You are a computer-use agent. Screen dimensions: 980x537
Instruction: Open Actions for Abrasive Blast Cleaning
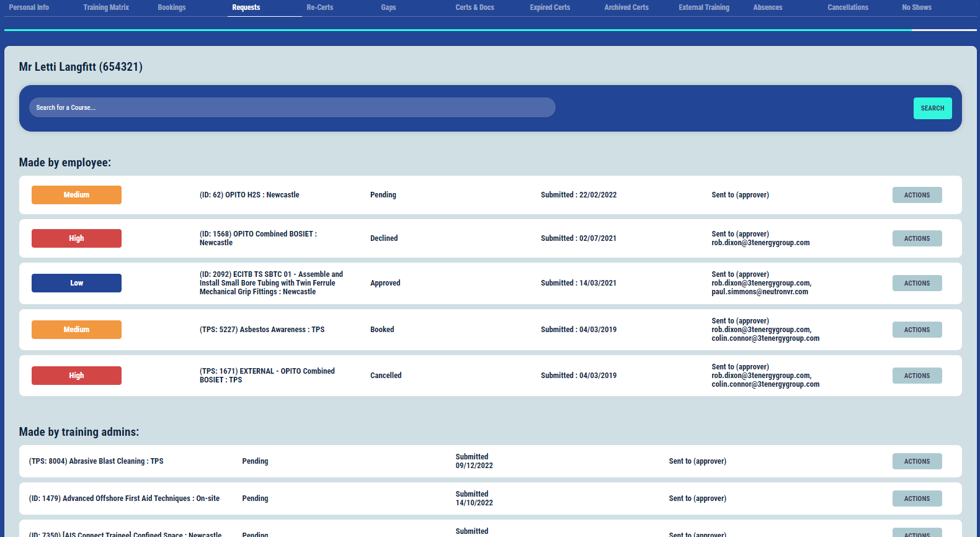[x=917, y=461]
